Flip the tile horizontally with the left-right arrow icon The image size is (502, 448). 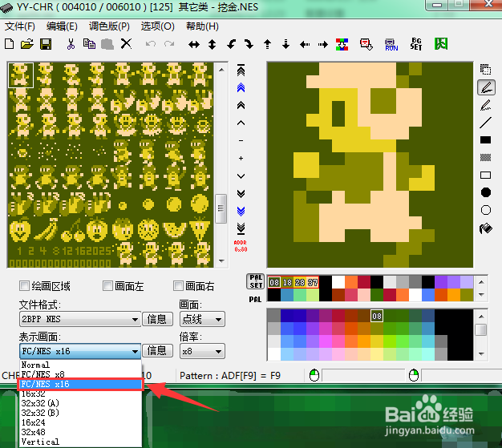(194, 45)
